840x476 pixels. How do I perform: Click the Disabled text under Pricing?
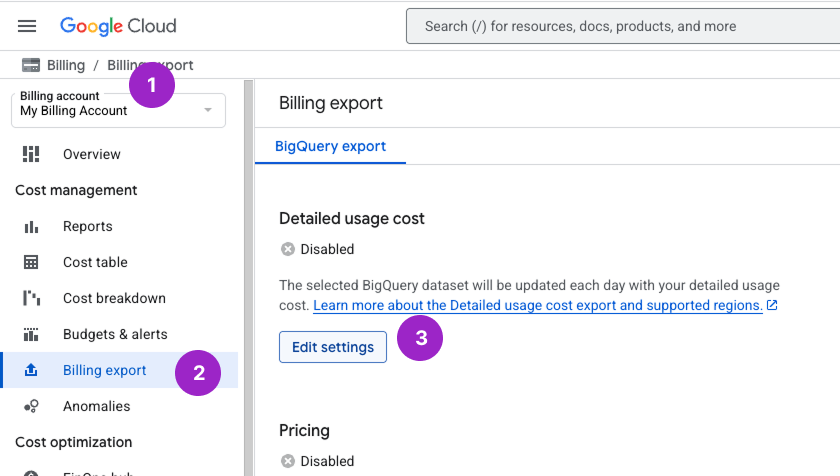[327, 461]
